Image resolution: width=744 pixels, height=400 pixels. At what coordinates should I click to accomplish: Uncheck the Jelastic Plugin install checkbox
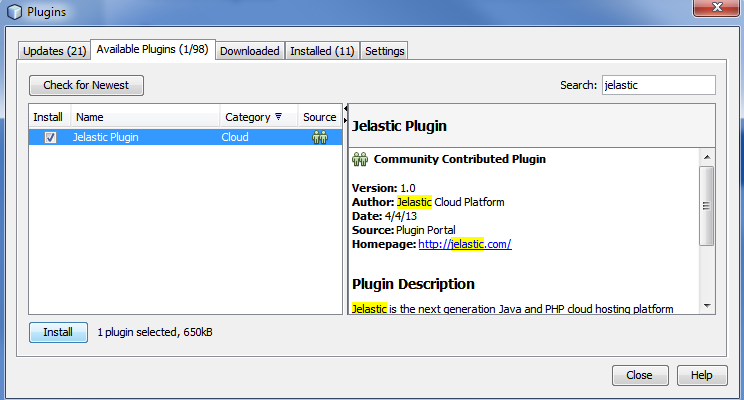pos(50,137)
